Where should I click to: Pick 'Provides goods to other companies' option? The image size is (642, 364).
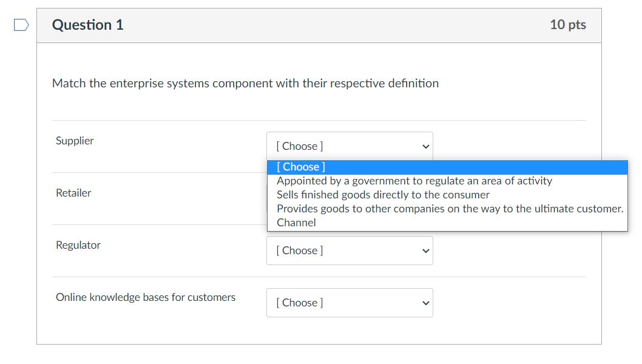point(449,208)
